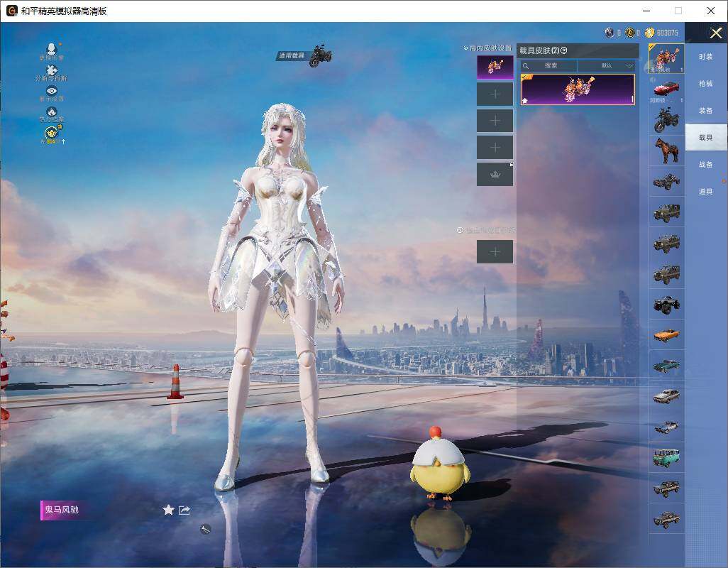Switch to the 枪械 tab
The width and height of the screenshot is (728, 568).
[x=706, y=84]
